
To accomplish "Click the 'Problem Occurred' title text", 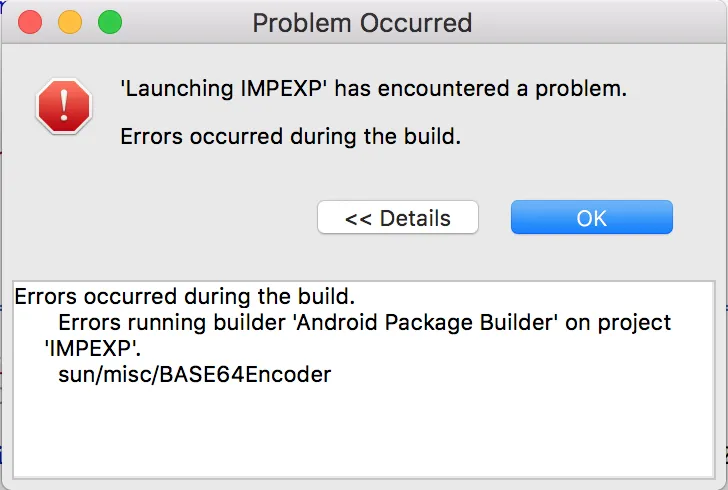I will pos(362,22).
